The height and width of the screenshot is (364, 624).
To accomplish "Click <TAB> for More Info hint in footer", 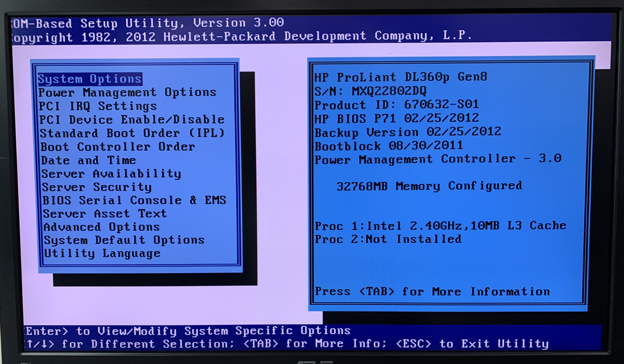I will (314, 344).
